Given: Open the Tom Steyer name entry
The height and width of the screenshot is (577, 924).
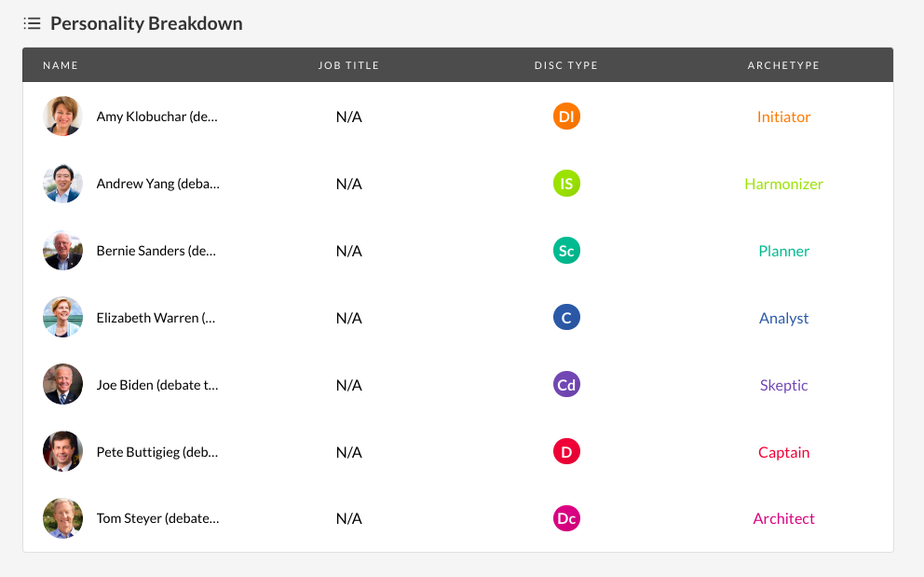Looking at the screenshot, I should click(x=157, y=518).
